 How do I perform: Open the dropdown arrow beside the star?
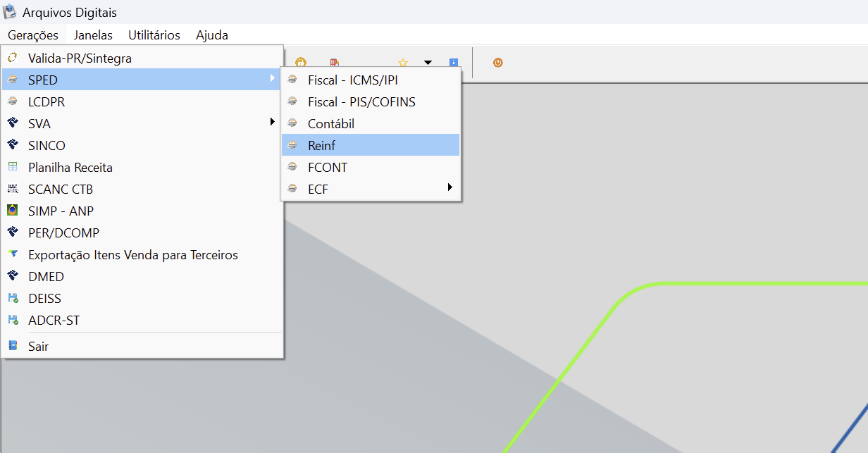tap(428, 63)
